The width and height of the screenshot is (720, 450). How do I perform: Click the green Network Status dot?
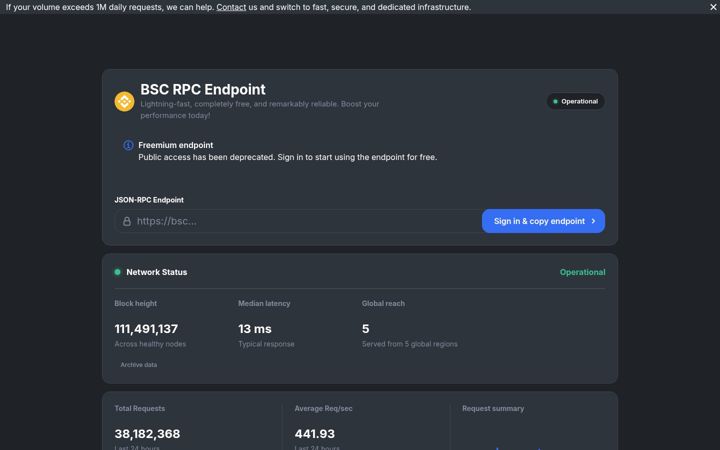pos(118,272)
